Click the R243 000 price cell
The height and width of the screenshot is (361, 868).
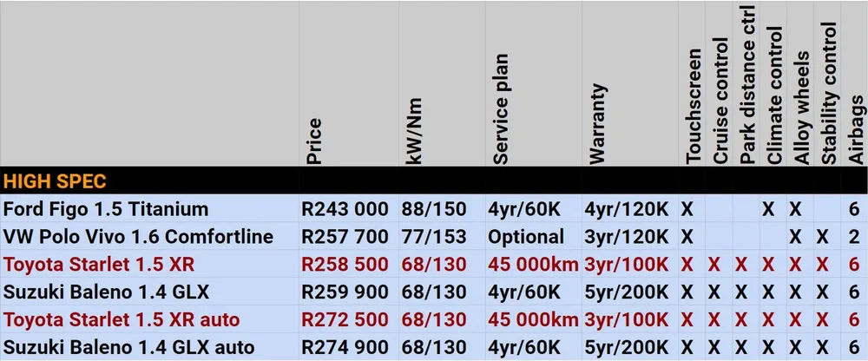(345, 209)
